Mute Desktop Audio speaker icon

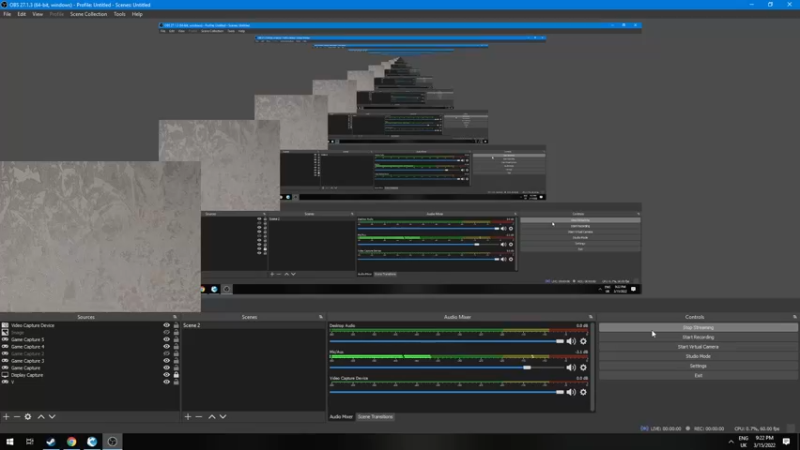pos(571,341)
